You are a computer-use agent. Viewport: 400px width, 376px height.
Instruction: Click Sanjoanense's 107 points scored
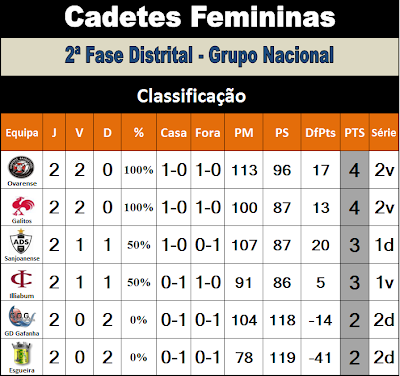pos(244,245)
